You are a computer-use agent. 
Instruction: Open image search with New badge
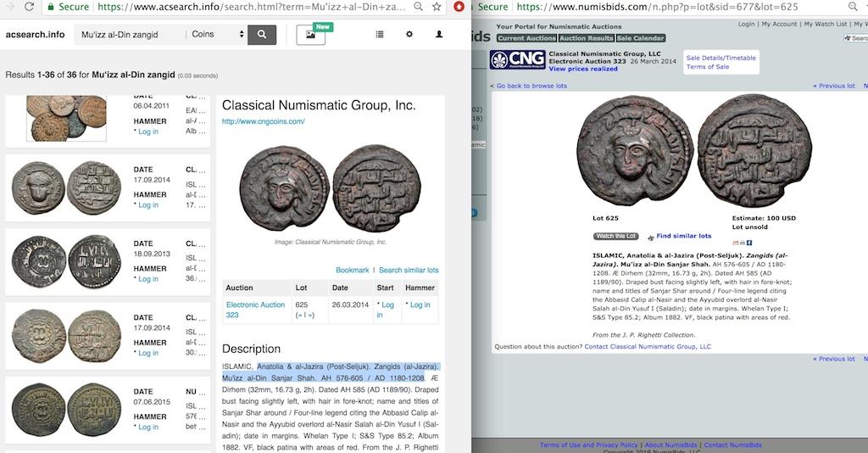point(310,35)
